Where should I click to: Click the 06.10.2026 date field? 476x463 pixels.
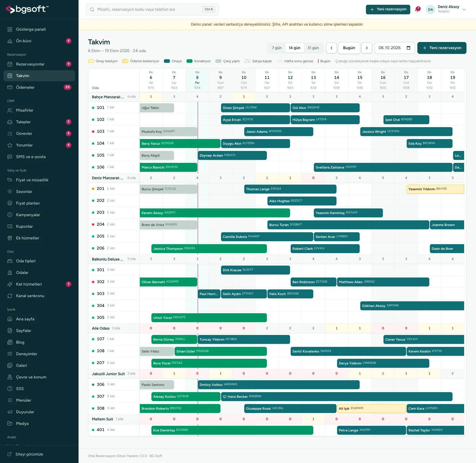394,48
